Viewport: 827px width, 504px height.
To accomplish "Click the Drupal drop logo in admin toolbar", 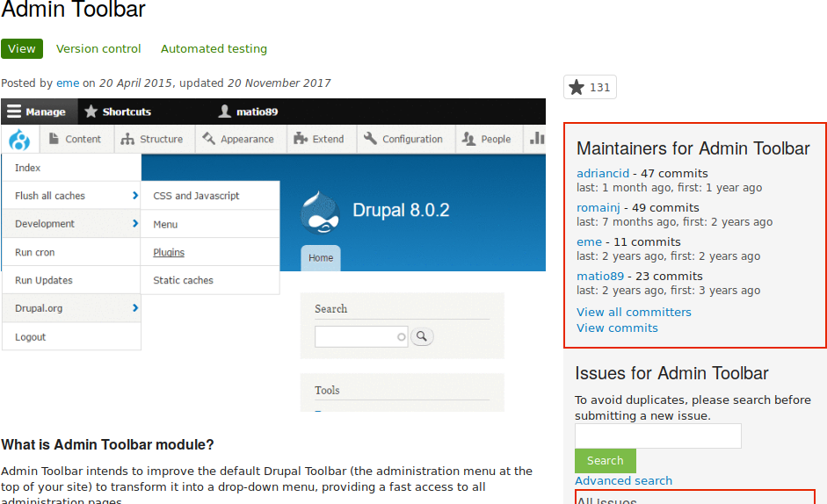I will pos(19,140).
